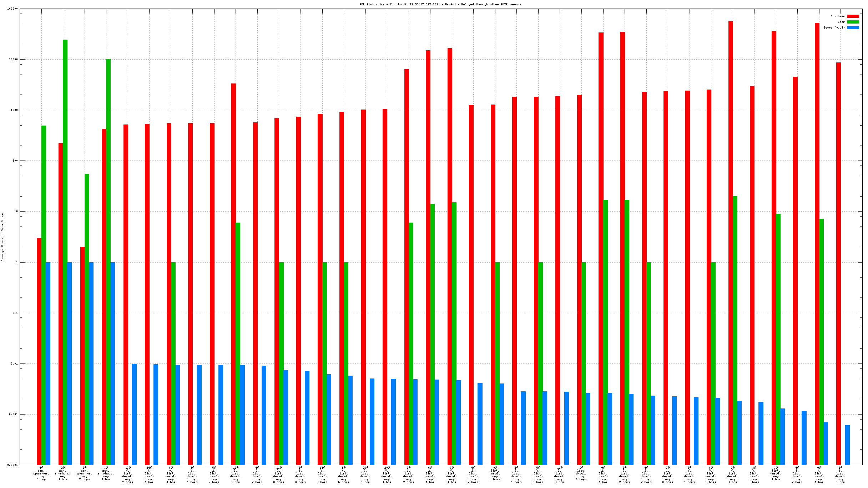Image resolution: width=868 pixels, height=488 pixels.
Task: Click the red Not Spam legend swatch
Action: 853,16
